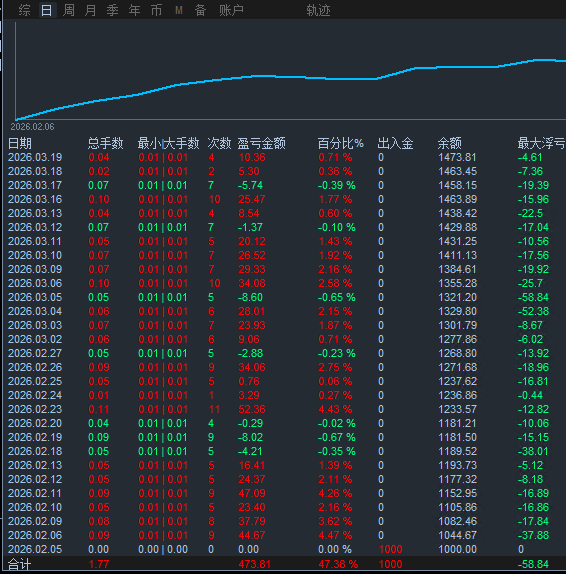The width and height of the screenshot is (566, 574).
Task: Click the 盈亏金额 column header
Action: point(261,143)
